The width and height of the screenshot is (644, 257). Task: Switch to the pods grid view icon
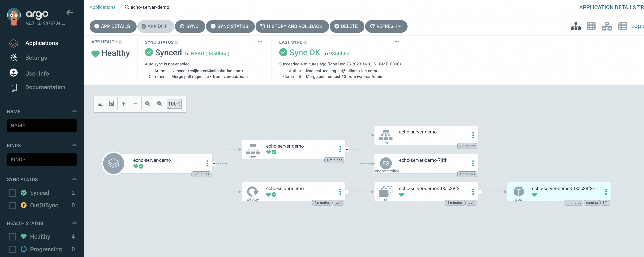coord(591,26)
